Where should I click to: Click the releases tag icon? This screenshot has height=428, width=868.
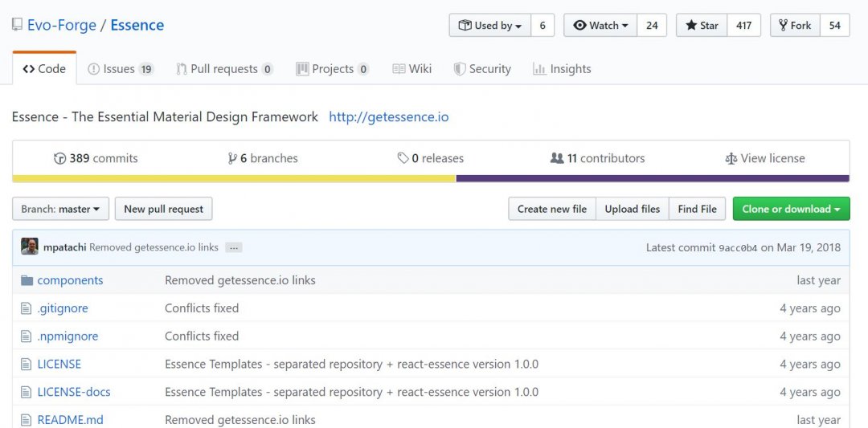click(x=403, y=159)
